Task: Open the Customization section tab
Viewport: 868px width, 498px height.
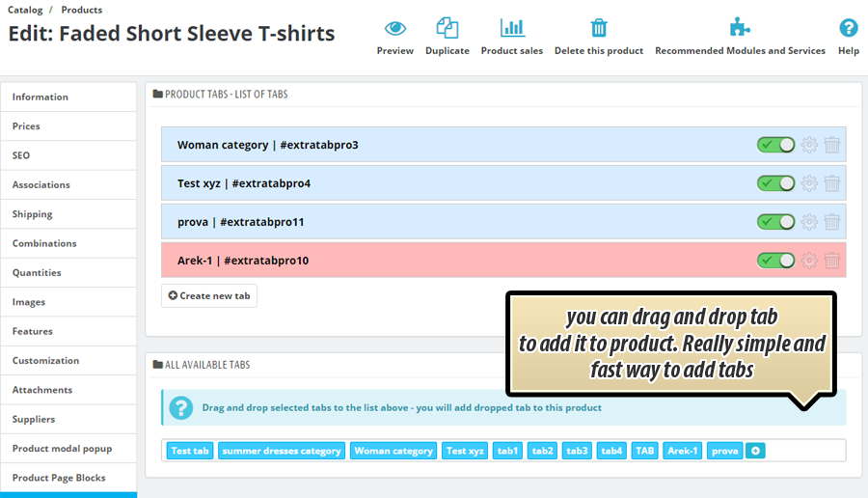Action: 68,361
